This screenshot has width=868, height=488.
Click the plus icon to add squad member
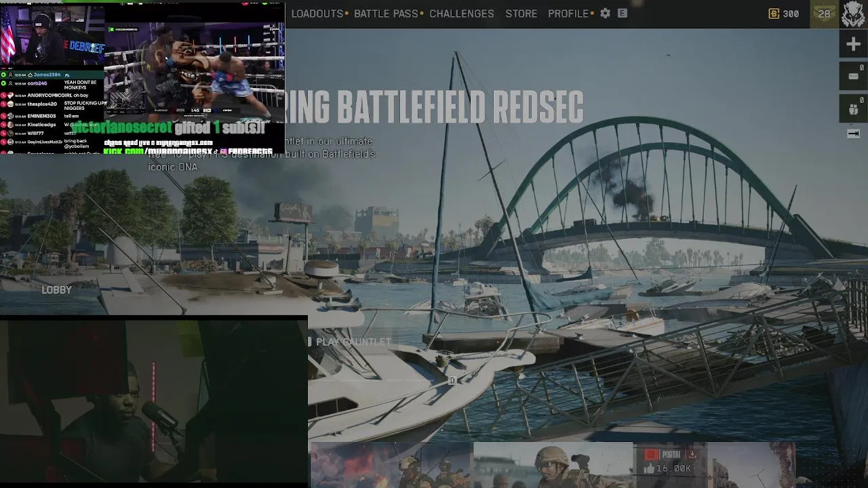853,44
